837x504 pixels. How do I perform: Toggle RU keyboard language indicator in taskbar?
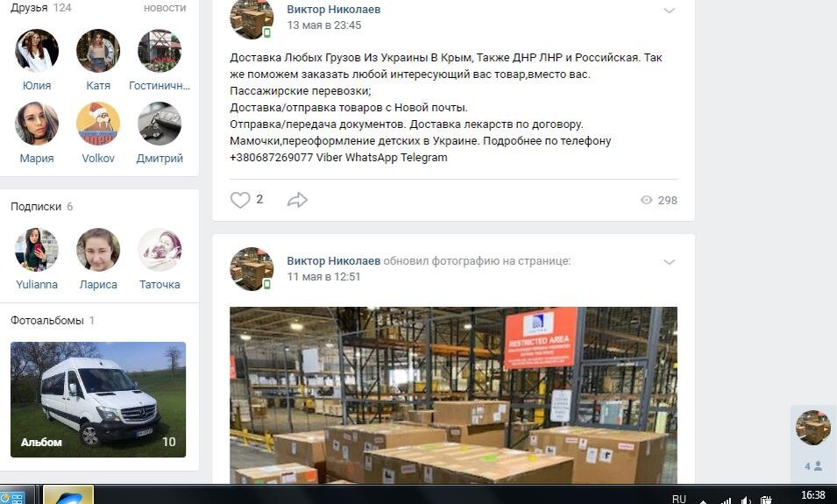[x=679, y=499]
